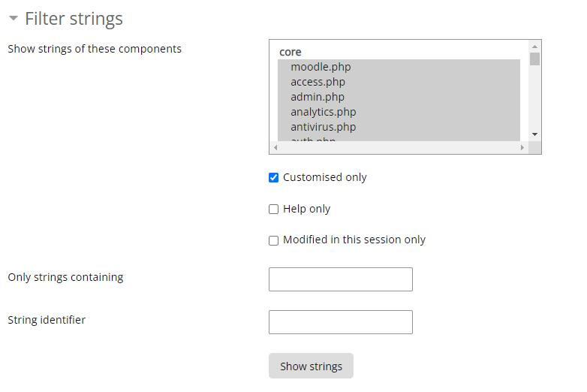This screenshot has height=392, width=587.
Task: Select antivirus.php component entry
Action: pyautogui.click(x=323, y=127)
